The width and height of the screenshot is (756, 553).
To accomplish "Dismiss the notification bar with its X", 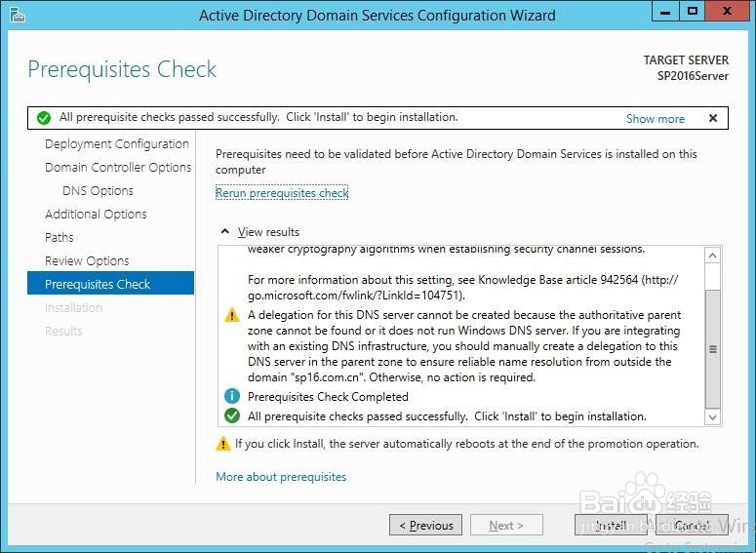I will (x=713, y=118).
